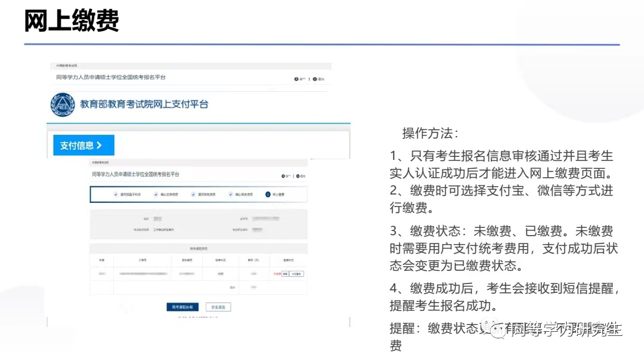
Task: Click checkmark beside 确认在册信息 step
Action: [156, 195]
